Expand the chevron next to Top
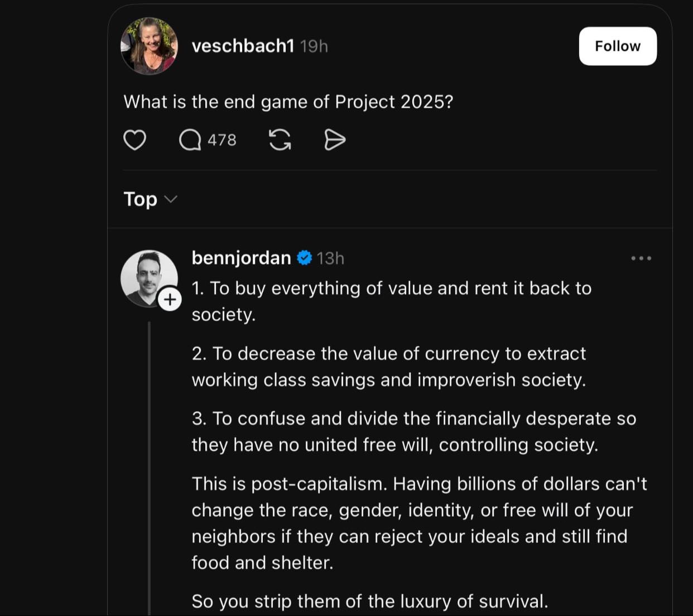 tap(171, 199)
